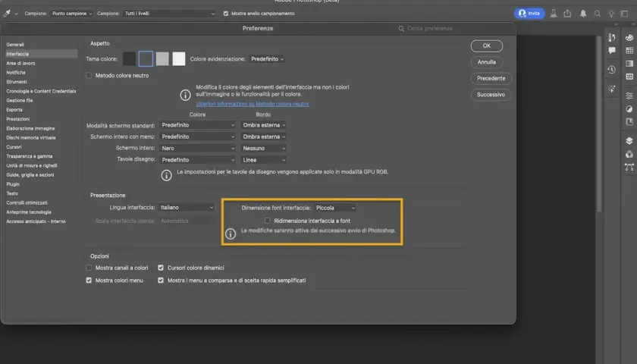Open Colore evidenziazione Predefinito dropdown
637x364 pixels.
(267, 59)
